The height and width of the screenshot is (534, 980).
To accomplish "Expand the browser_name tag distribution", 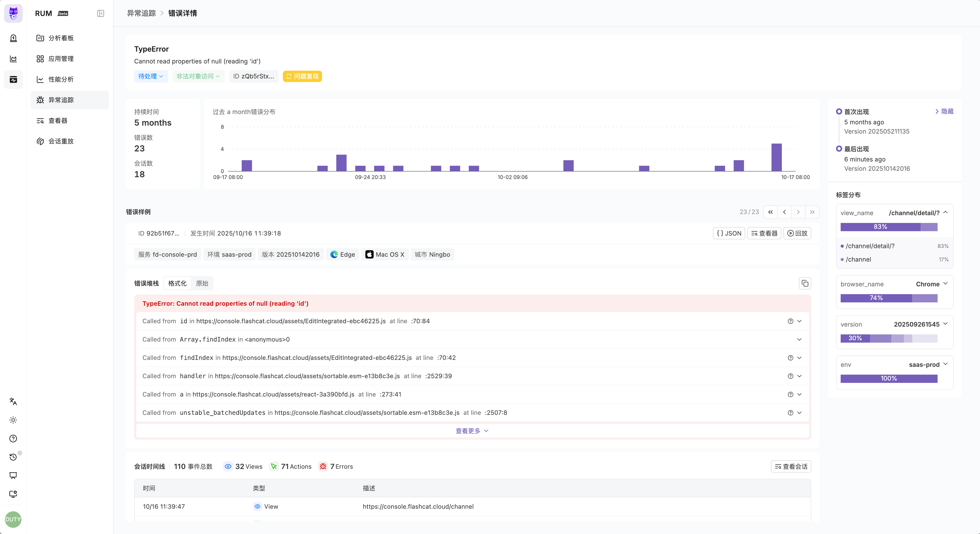I will [x=945, y=284].
